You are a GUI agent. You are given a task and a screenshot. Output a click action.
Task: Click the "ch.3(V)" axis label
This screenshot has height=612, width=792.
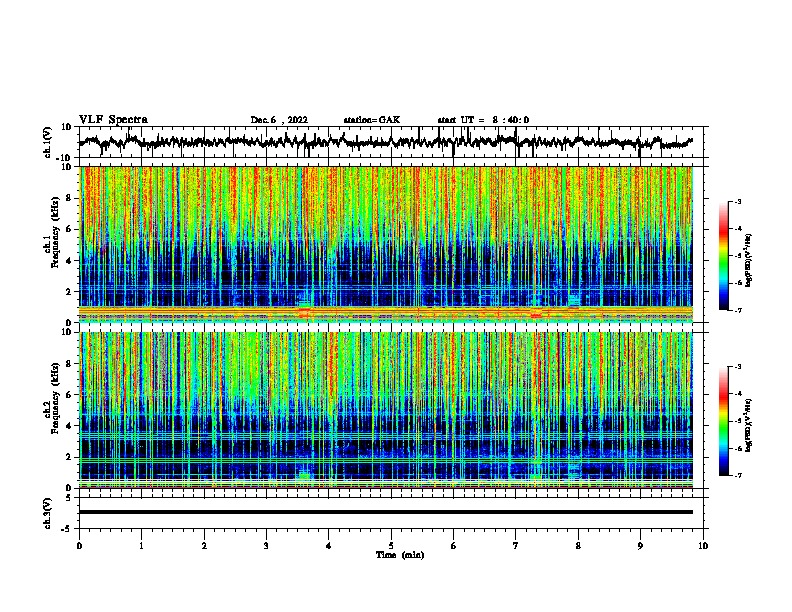[48, 513]
